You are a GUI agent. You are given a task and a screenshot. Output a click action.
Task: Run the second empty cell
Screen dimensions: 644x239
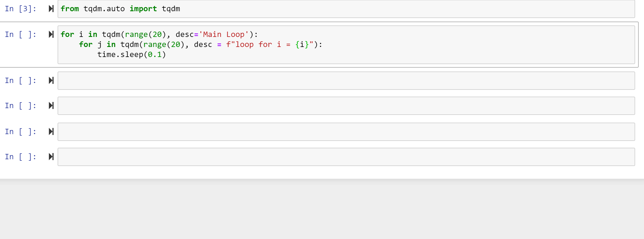pos(51,105)
